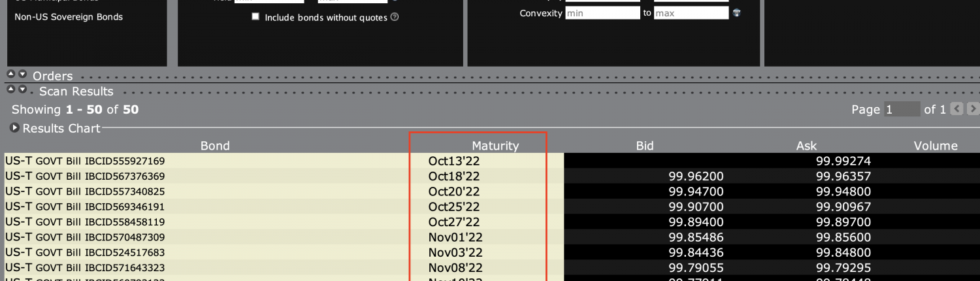Screen dimensions: 980x281
Task: Click the Orders panel down arrow icon
Action: 22,74
